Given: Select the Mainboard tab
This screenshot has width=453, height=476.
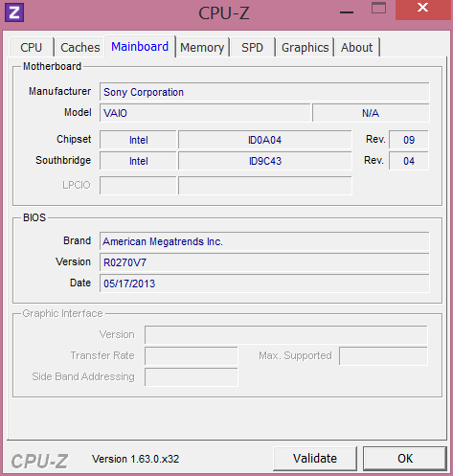Looking at the screenshot, I should (140, 46).
